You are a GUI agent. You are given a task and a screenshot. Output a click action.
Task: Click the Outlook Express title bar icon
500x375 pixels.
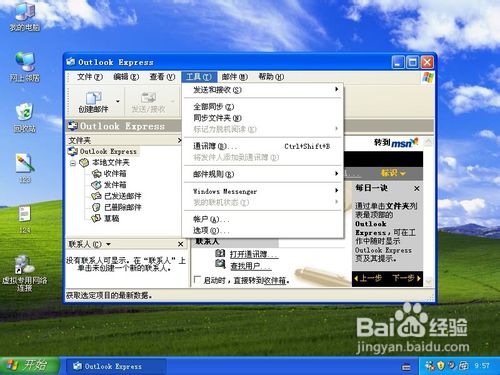pos(70,62)
